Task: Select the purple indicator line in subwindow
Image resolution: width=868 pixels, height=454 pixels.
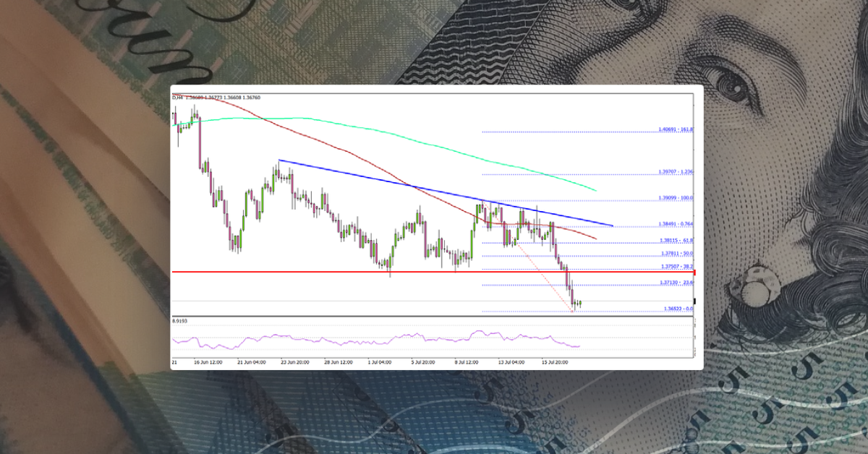Action: tap(362, 338)
